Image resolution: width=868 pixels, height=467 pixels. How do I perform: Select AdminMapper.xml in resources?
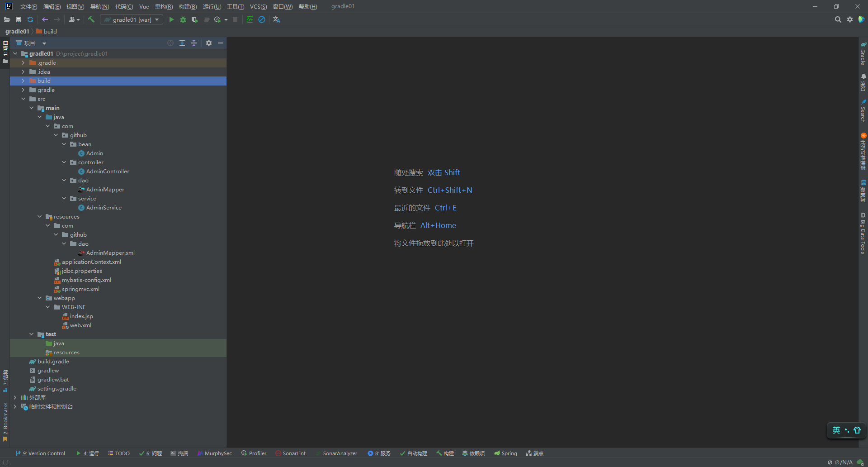pos(110,253)
